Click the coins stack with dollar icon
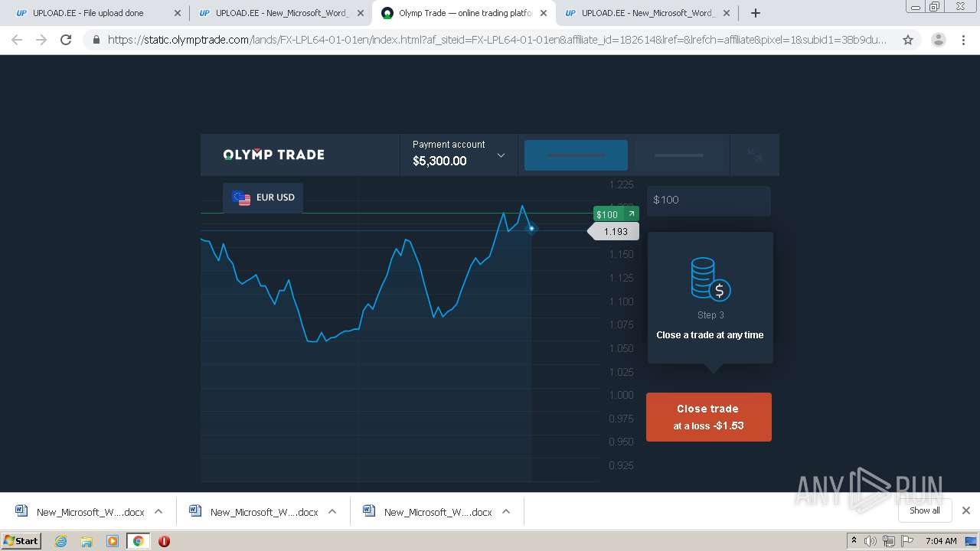 tap(710, 279)
